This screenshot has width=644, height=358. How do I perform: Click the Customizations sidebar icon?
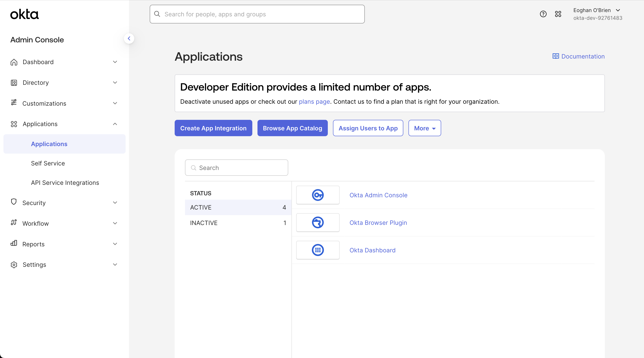tap(14, 103)
